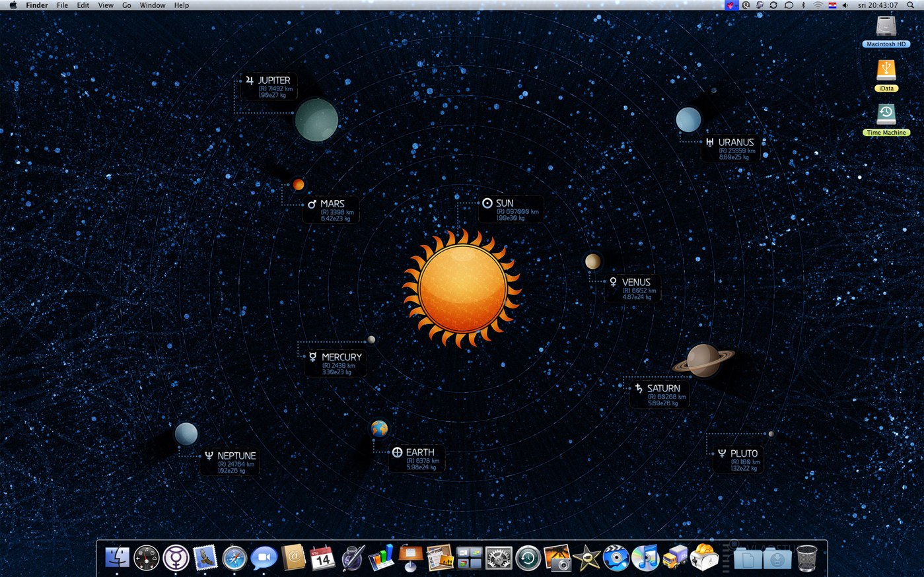Click the clock showing sri 20:43:07

(x=878, y=5)
